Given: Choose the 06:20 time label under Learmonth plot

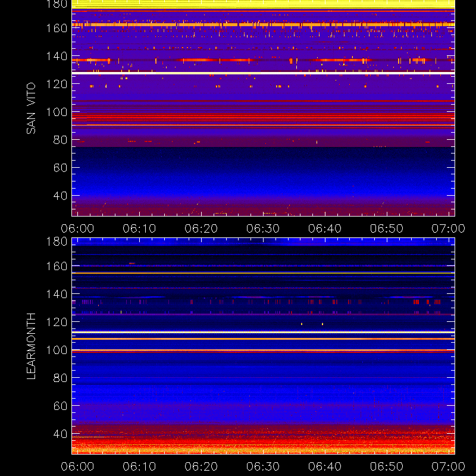Looking at the screenshot, I should pos(201,466).
